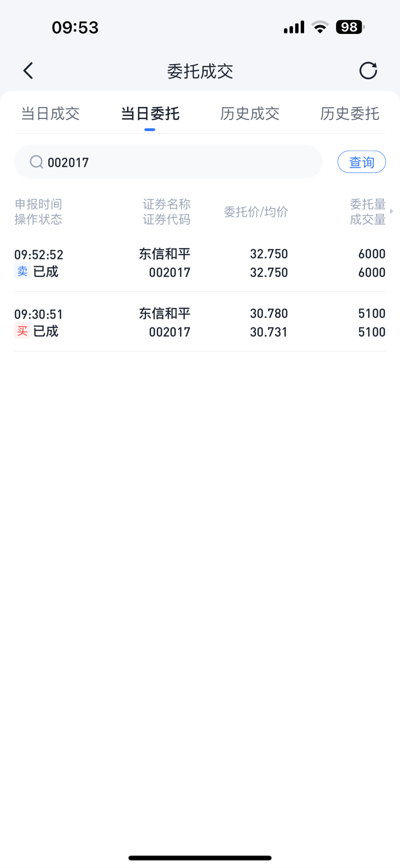This screenshot has height=868, width=400.
Task: Tap the cellular signal bars
Action: pos(294,27)
